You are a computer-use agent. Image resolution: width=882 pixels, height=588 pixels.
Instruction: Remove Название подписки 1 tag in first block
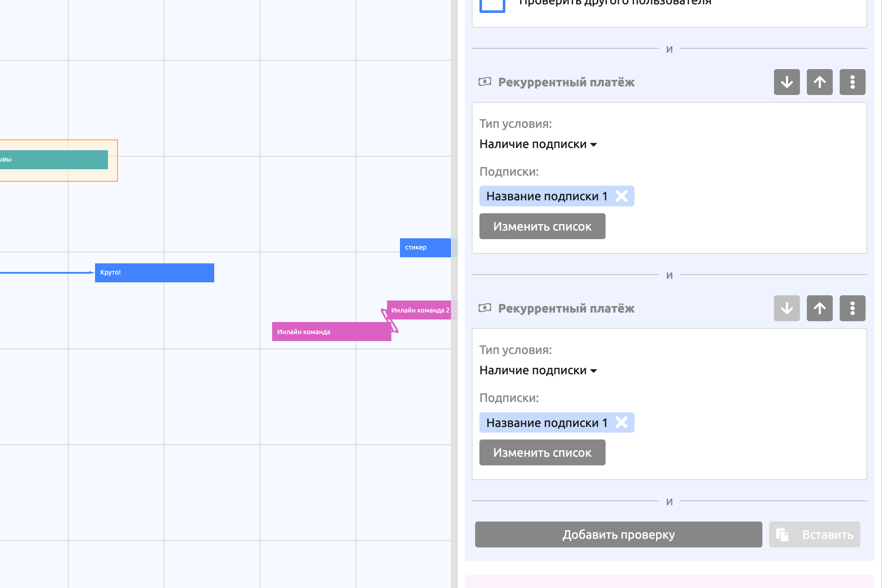pos(622,196)
